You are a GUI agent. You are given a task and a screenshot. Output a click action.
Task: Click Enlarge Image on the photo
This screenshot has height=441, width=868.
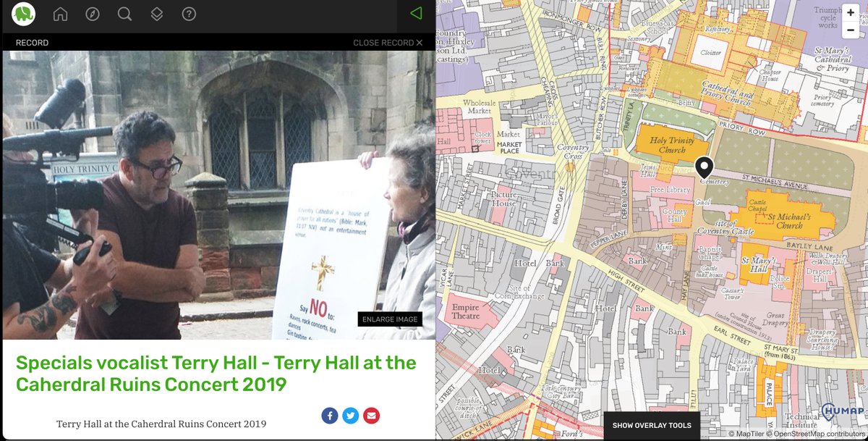[x=390, y=319]
